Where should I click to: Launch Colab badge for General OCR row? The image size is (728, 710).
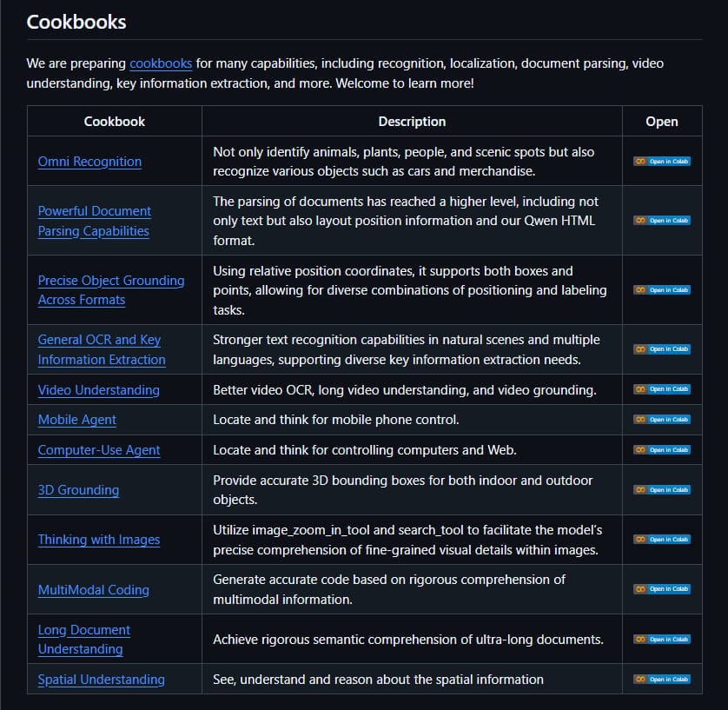(662, 349)
